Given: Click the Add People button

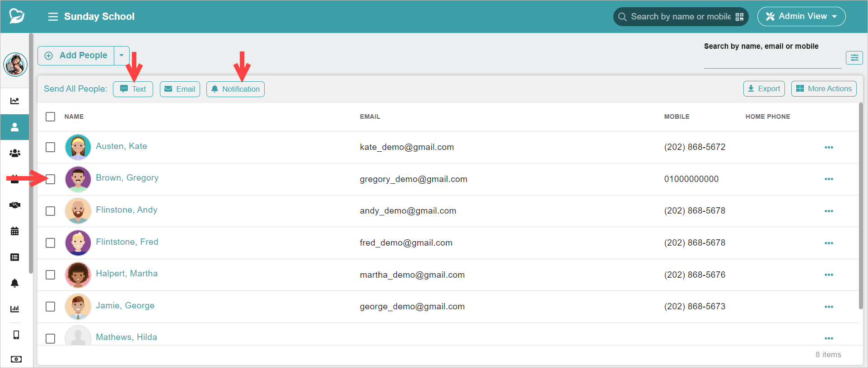Looking at the screenshot, I should point(76,56).
